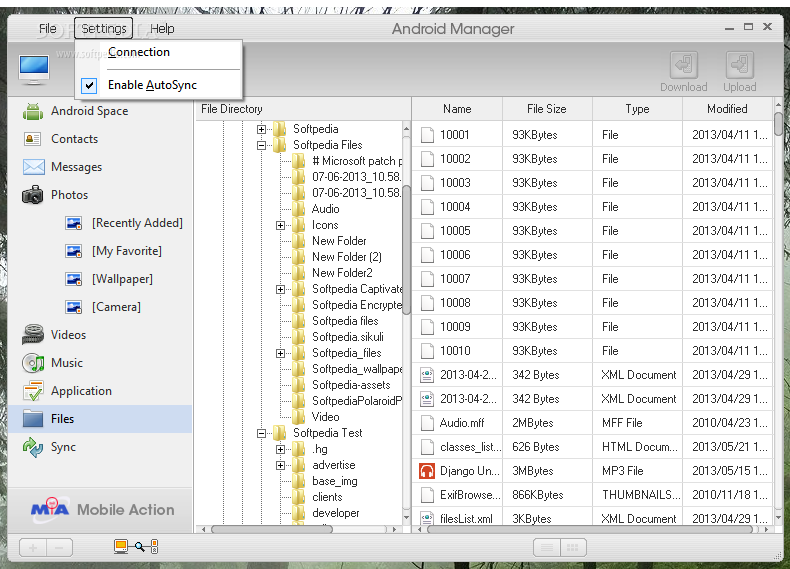Screen dimensions: 790x569
Task: Click the computer monitor icon
Action: 34,69
